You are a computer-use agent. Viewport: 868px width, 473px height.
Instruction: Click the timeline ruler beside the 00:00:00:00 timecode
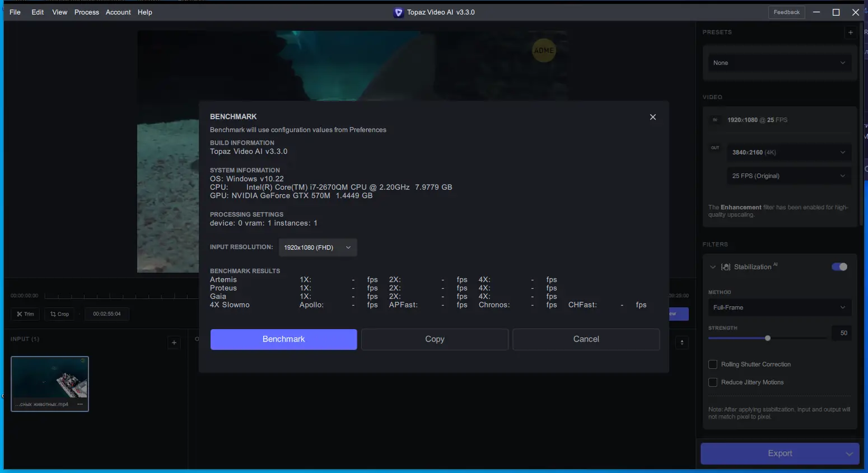(x=120, y=296)
